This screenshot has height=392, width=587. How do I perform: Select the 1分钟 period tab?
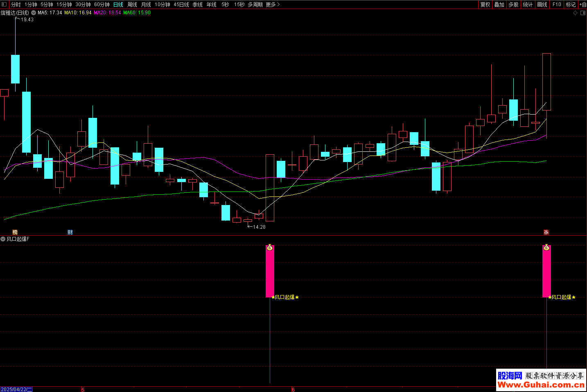[31, 5]
